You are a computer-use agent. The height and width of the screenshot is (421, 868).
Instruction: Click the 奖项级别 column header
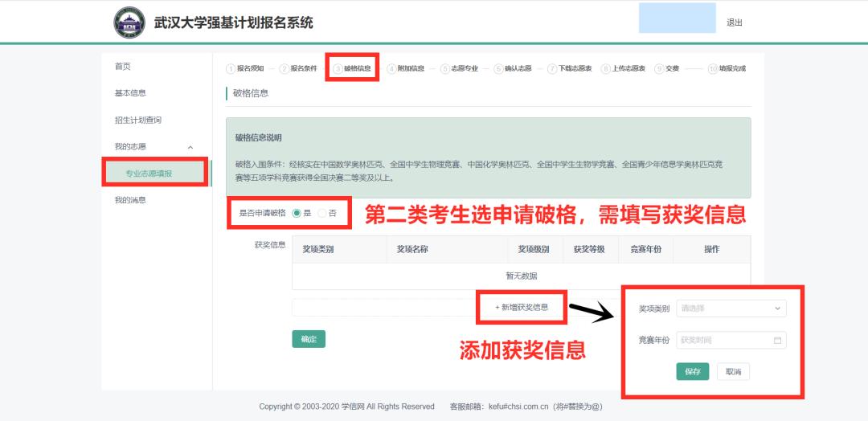click(x=534, y=250)
